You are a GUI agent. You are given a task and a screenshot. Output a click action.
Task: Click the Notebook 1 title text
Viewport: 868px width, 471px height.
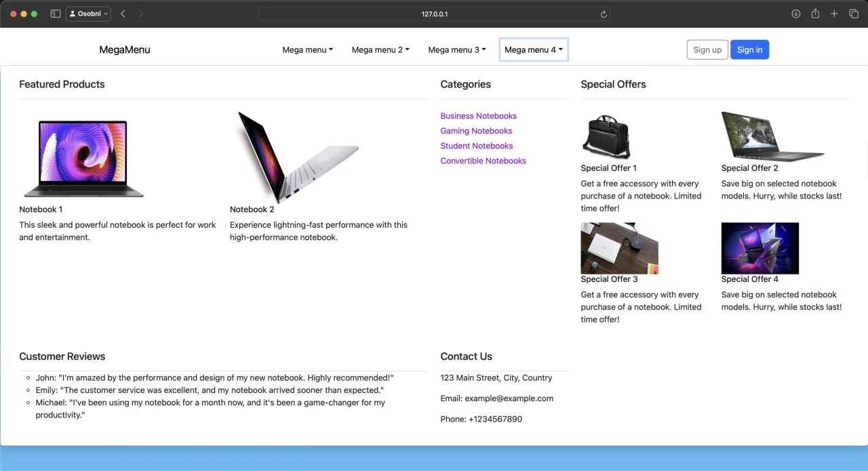click(41, 209)
